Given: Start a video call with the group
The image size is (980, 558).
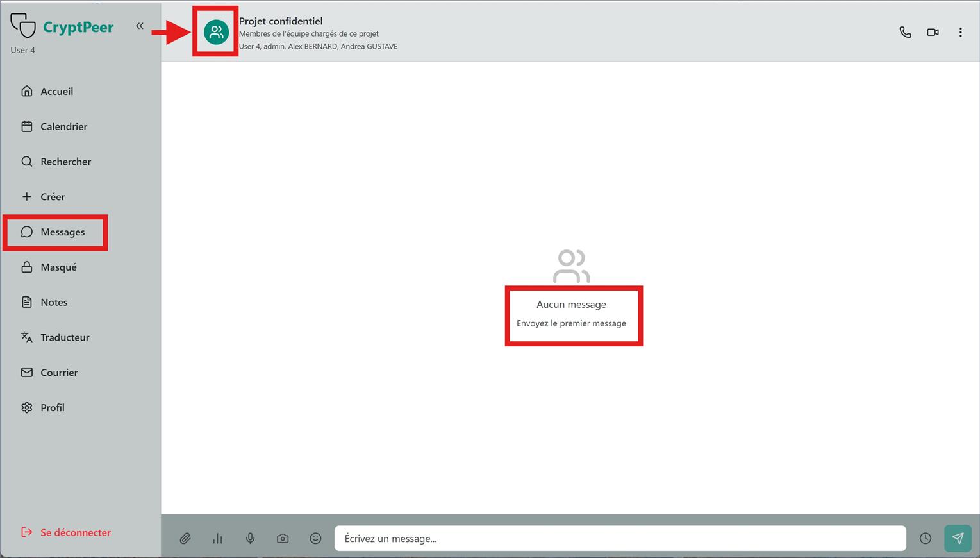Looking at the screenshot, I should tap(933, 31).
